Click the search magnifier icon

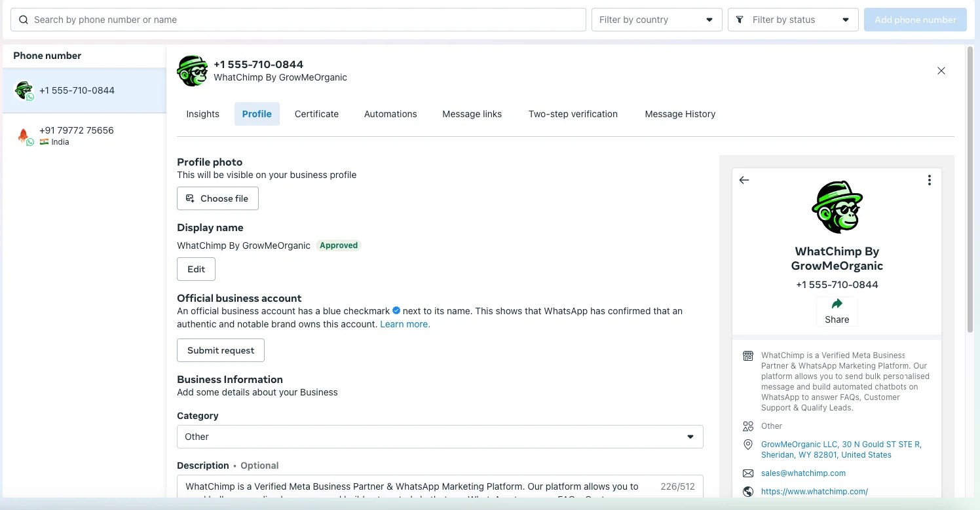pyautogui.click(x=24, y=20)
